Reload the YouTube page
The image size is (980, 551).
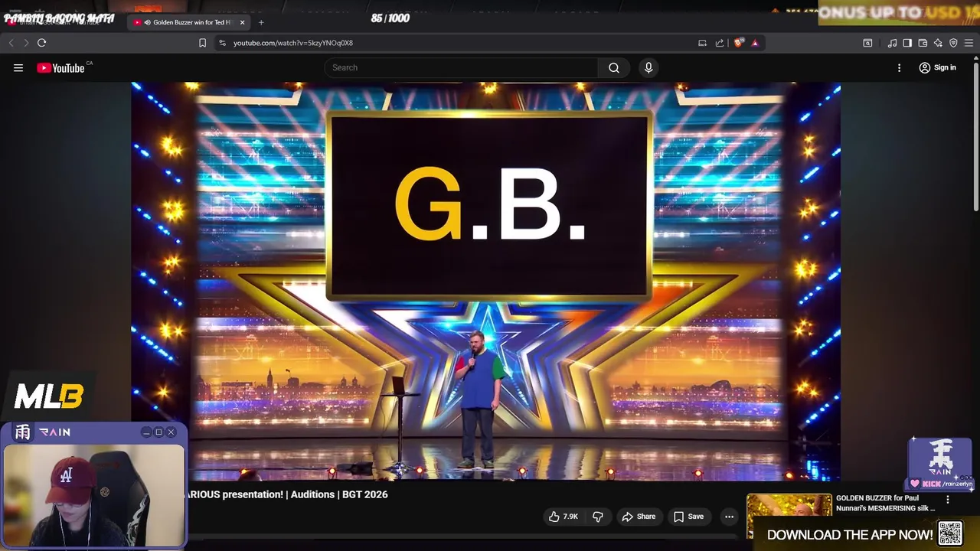pos(42,43)
